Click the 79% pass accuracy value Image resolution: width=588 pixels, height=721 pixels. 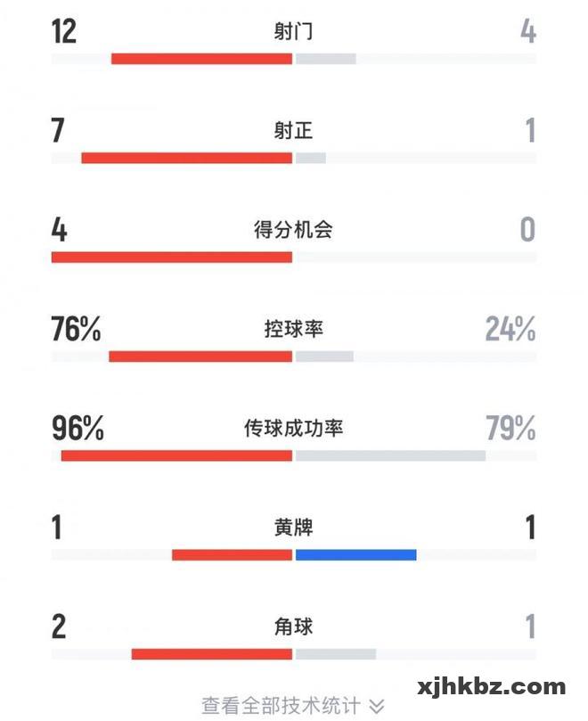point(510,428)
